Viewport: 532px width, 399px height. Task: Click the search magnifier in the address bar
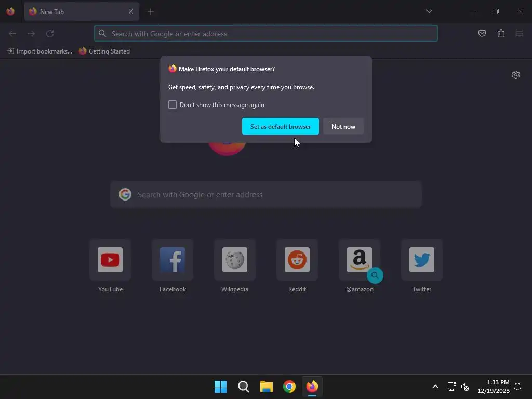102,33
